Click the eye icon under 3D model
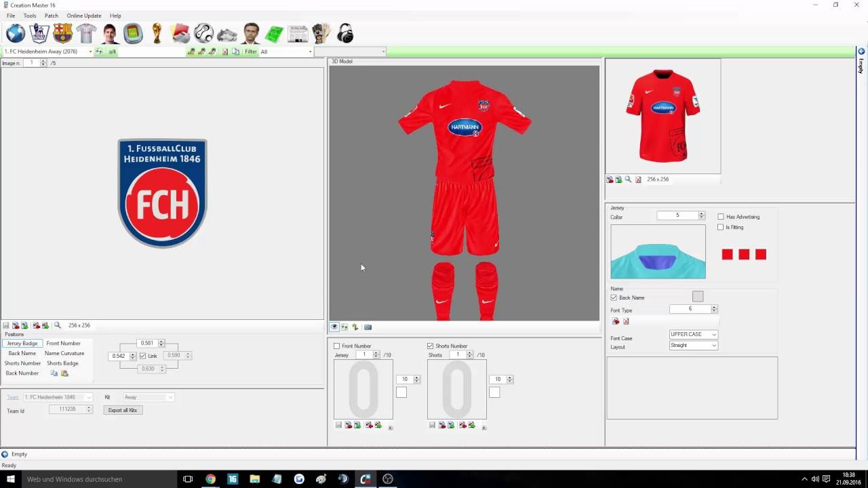The height and width of the screenshot is (488, 868). click(x=334, y=327)
